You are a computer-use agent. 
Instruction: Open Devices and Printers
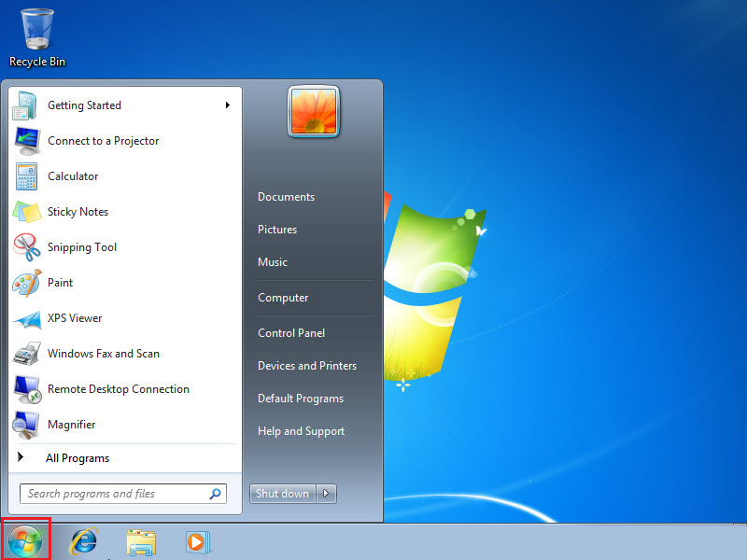(306, 366)
